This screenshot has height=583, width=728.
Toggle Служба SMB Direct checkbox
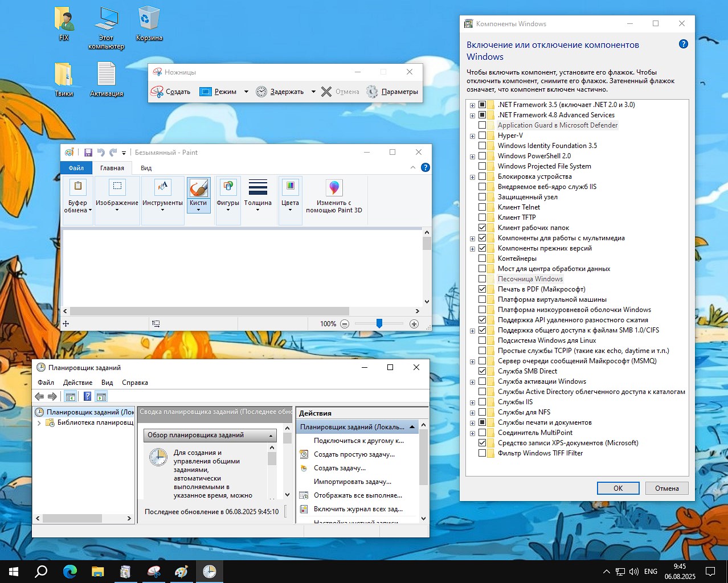tap(482, 371)
